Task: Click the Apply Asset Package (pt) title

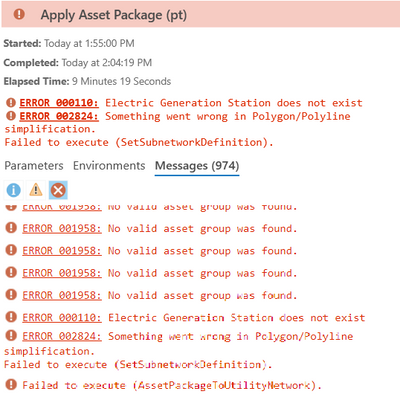Action: (114, 15)
